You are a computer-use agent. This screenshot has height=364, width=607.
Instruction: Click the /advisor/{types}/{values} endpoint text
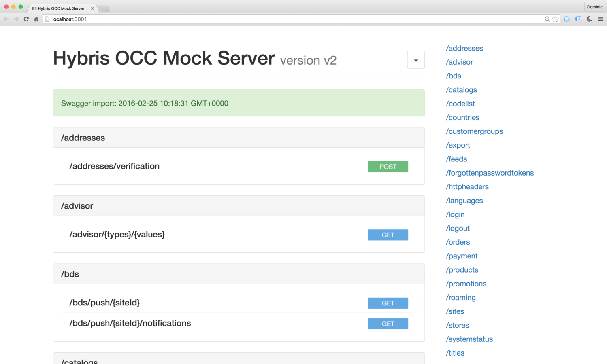point(117,235)
